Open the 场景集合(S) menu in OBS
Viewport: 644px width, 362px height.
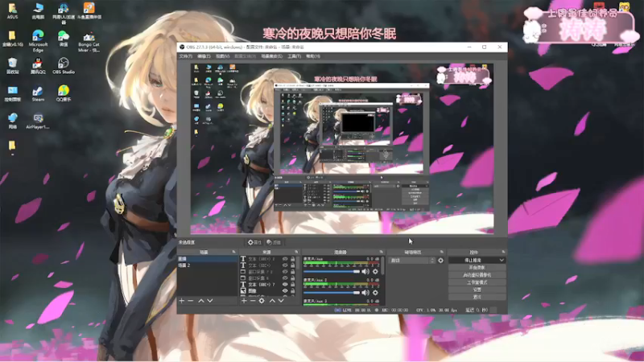[271, 56]
